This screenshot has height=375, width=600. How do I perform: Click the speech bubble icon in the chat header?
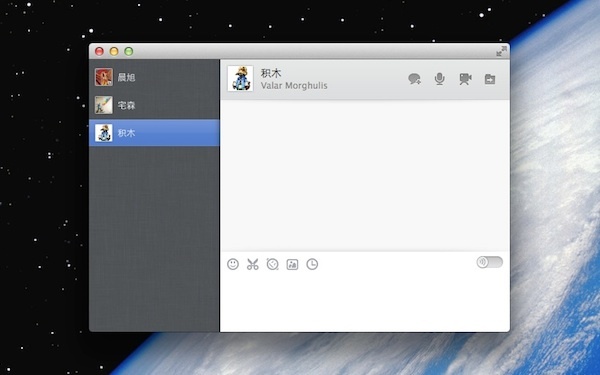414,79
